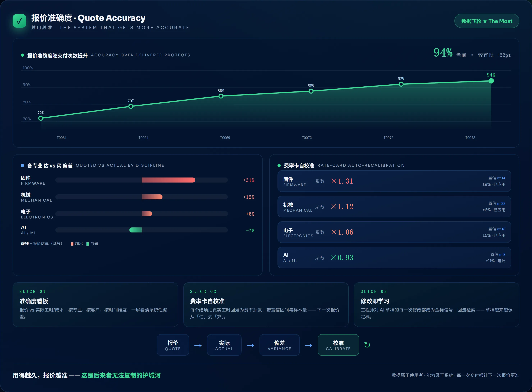Click green dot beside 费率卡自校准 heading
Viewport: 532px width, 392px height.
click(279, 165)
